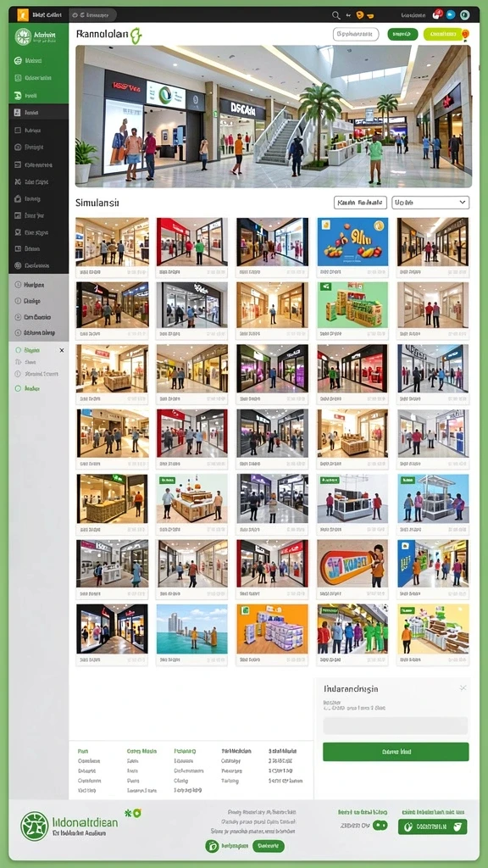
Task: Select the highlighted fourth sidebar menu item
Action: (39, 113)
